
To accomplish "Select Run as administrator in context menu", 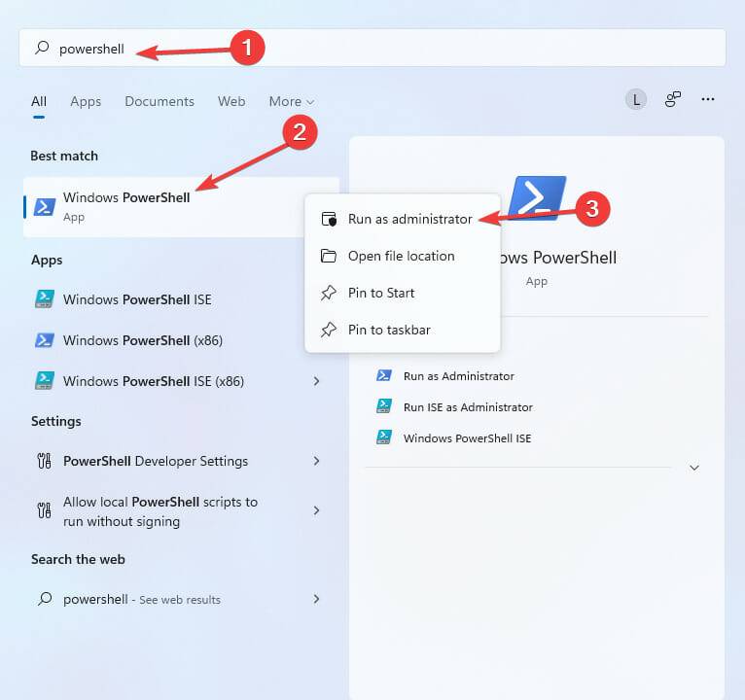I will tap(403, 219).
